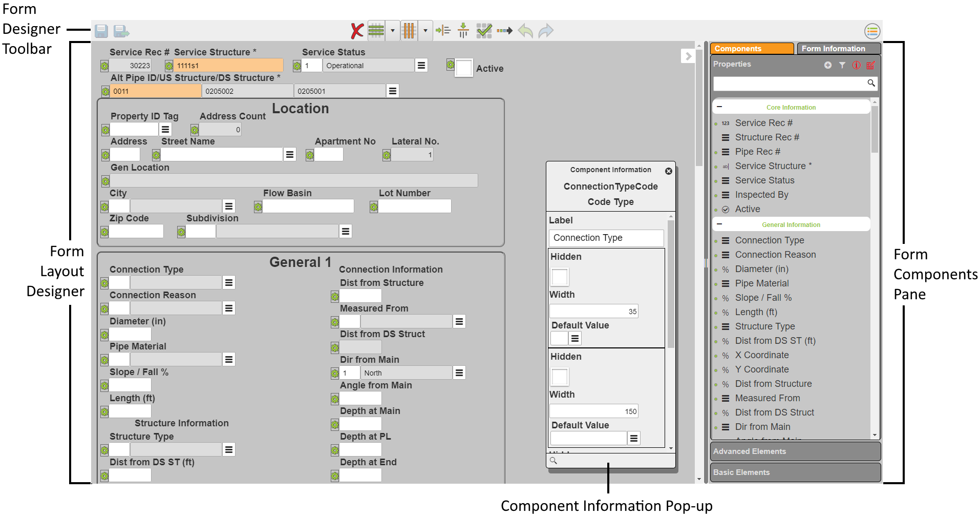Switch to the Form Information tab
This screenshot has width=980, height=517.
(839, 49)
